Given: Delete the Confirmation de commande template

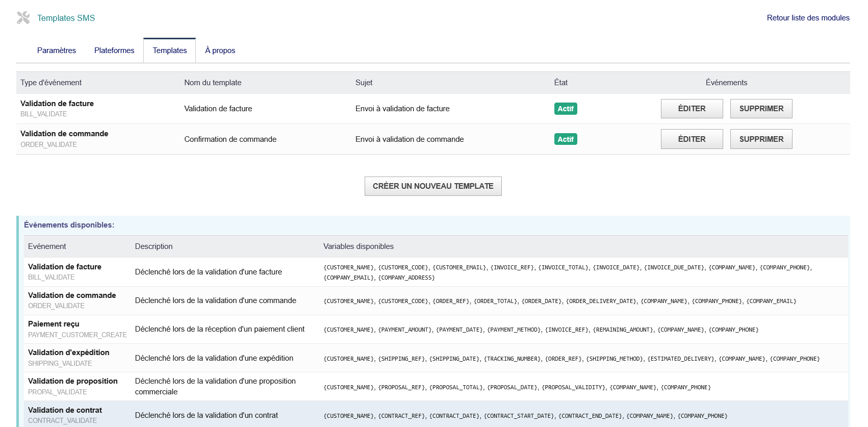Looking at the screenshot, I should pos(761,139).
